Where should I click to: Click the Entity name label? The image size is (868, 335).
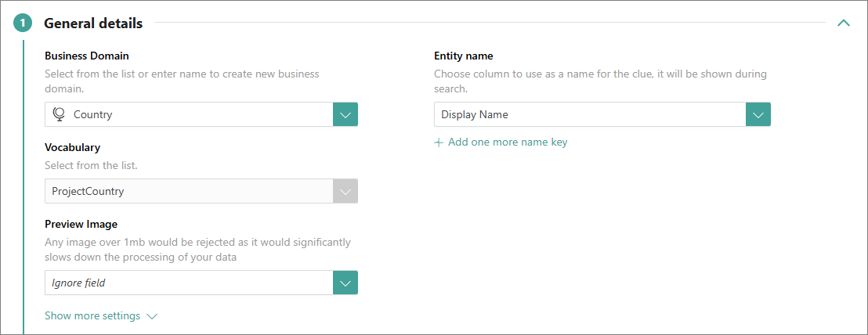tap(463, 56)
